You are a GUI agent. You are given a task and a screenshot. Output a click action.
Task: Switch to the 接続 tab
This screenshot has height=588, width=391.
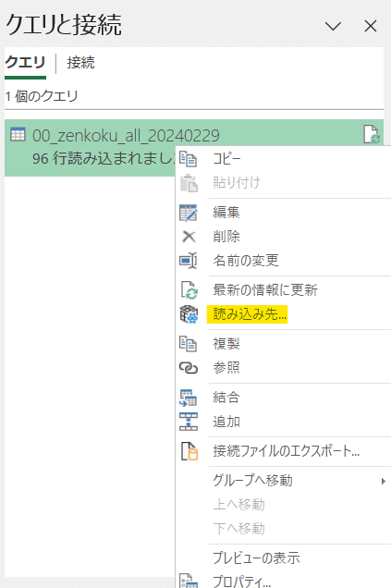pyautogui.click(x=80, y=63)
